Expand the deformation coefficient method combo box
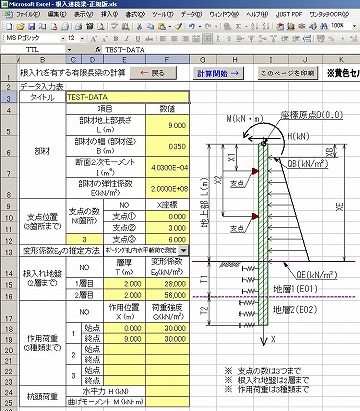 tap(184, 250)
